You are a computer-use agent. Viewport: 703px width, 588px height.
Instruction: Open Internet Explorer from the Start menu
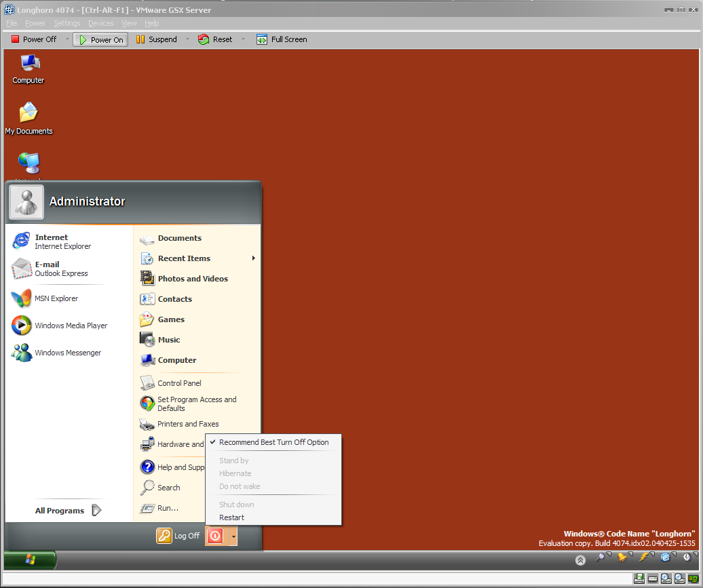[x=52, y=241]
